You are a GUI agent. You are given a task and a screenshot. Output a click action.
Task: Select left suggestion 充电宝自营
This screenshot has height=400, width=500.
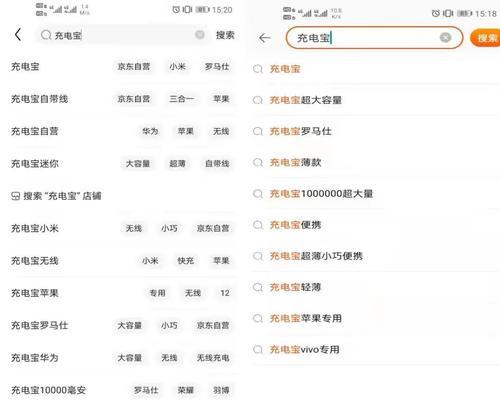pos(35,131)
